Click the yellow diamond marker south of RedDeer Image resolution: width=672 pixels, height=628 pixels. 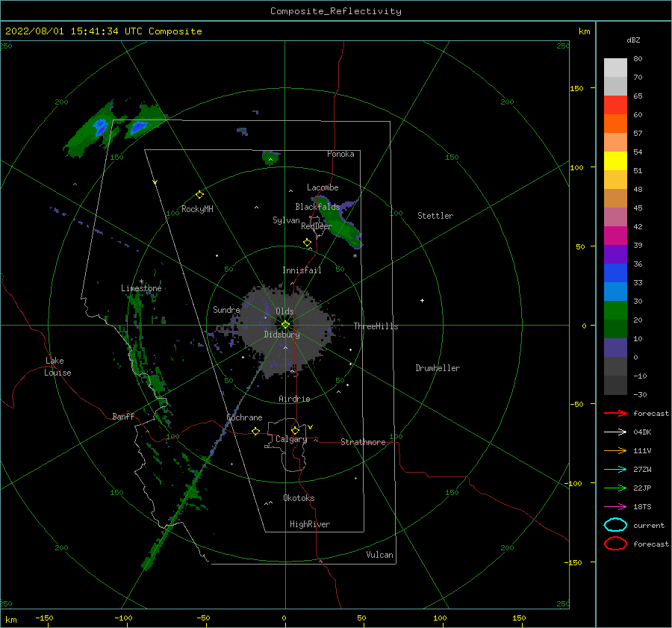[307, 243]
